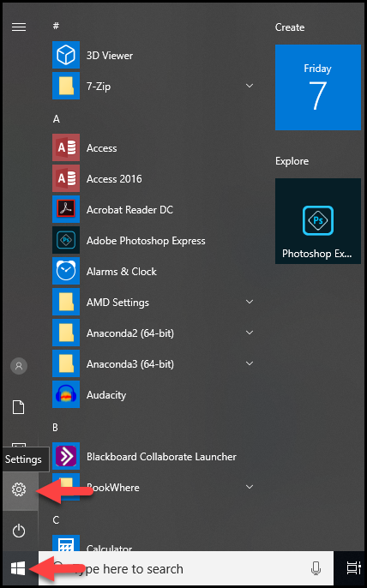Click the 7-Zip folder icon
This screenshot has height=588, width=367.
point(66,86)
